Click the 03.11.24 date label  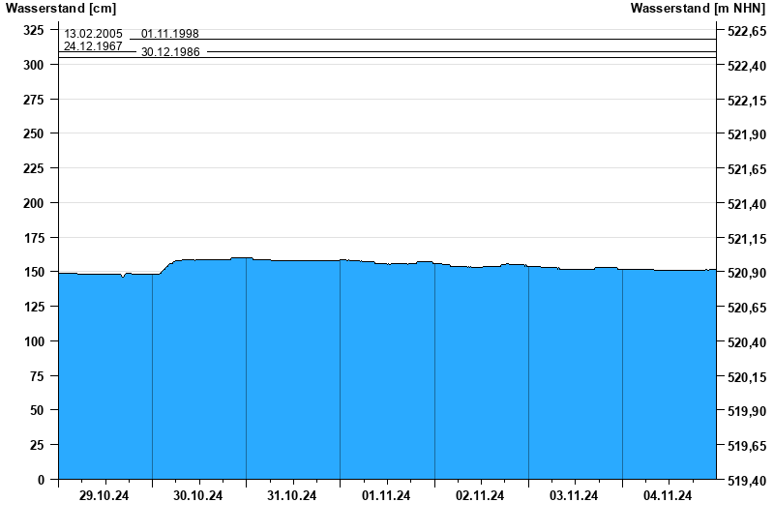pos(574,496)
